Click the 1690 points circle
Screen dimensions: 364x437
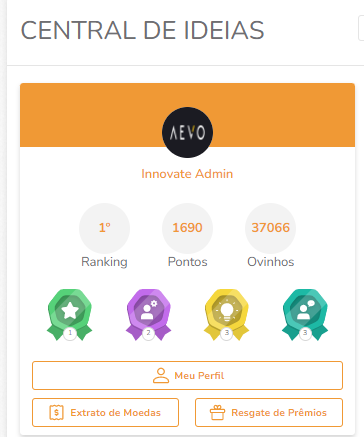(x=187, y=228)
